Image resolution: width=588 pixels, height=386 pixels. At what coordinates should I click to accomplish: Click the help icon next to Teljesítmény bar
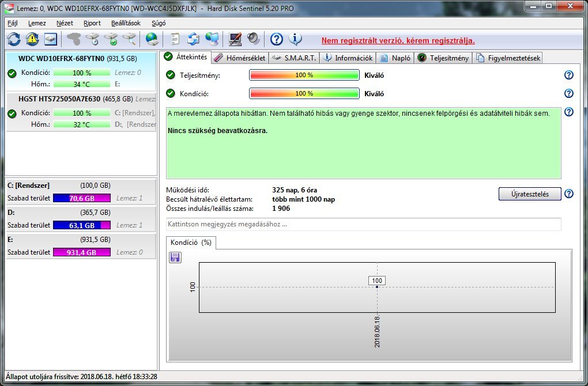[569, 75]
